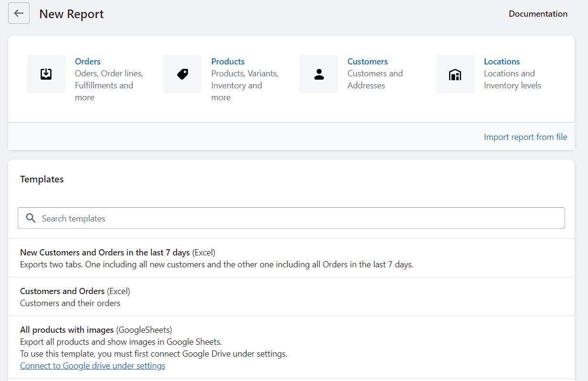
Task: Follow Connect to Google drive link
Action: 93,366
